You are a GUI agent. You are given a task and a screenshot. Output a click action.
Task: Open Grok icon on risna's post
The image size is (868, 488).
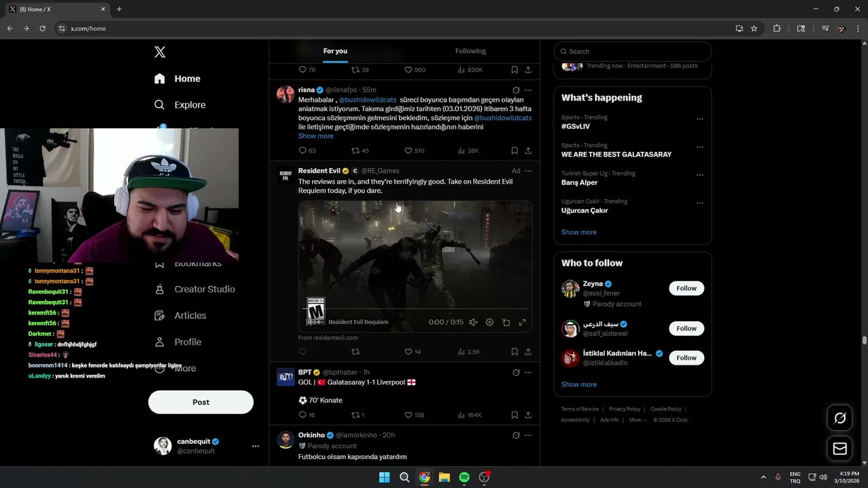coord(516,90)
